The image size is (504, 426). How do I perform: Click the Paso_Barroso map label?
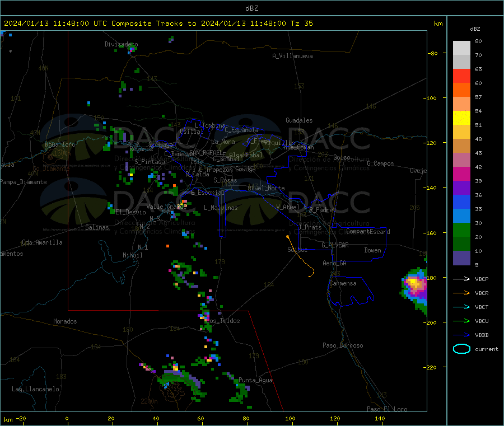tap(343, 345)
